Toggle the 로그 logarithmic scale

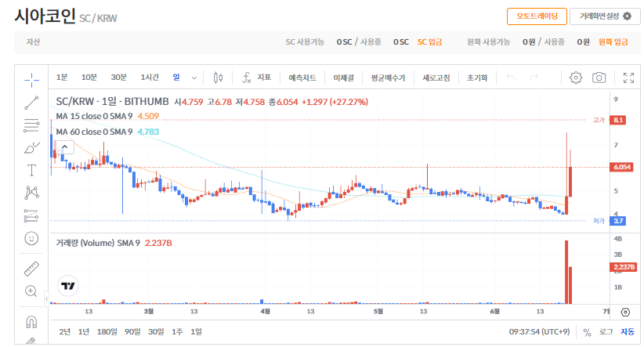pyautogui.click(x=606, y=332)
